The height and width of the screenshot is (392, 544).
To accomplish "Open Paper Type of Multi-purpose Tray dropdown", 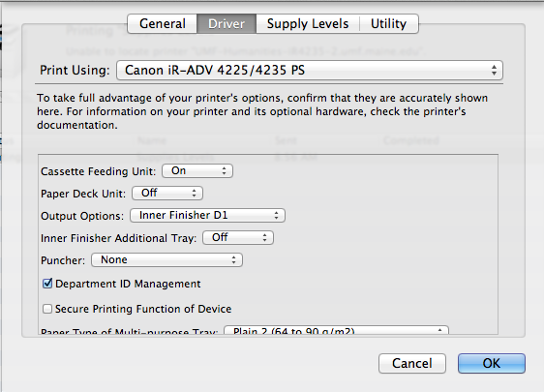I will click(x=336, y=330).
